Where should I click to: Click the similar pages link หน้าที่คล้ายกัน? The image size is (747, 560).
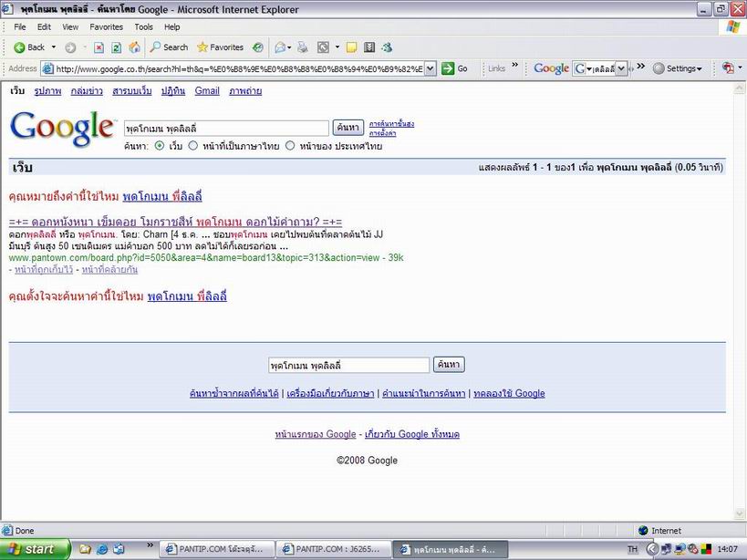coord(109,270)
